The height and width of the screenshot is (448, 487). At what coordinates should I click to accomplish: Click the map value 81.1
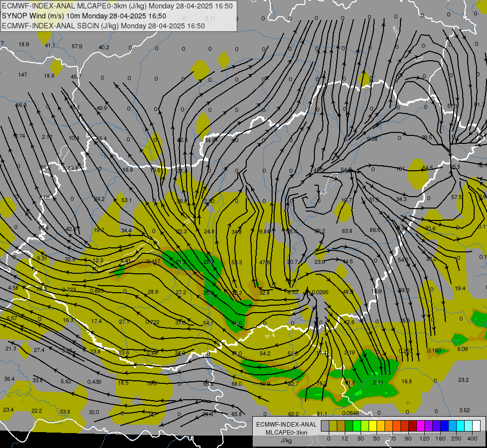[x=322, y=414]
